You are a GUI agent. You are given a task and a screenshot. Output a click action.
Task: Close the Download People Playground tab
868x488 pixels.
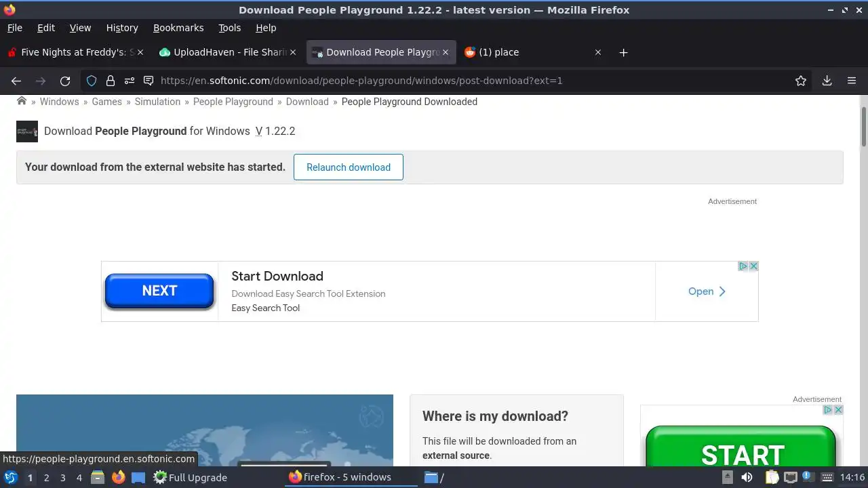pos(446,52)
